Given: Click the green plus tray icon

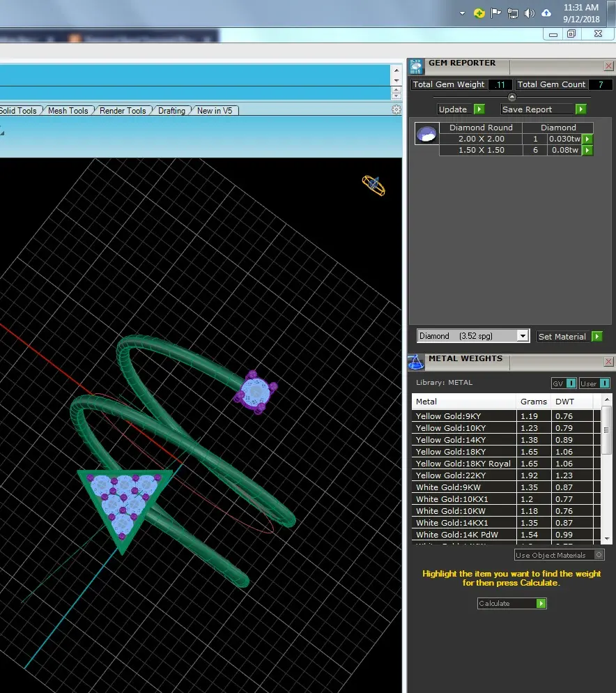Looking at the screenshot, I should click(x=479, y=13).
